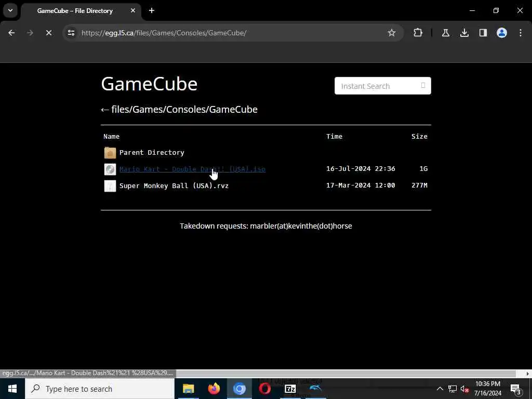Open the Chrome profile avatar
This screenshot has height=399, width=532.
click(502, 33)
